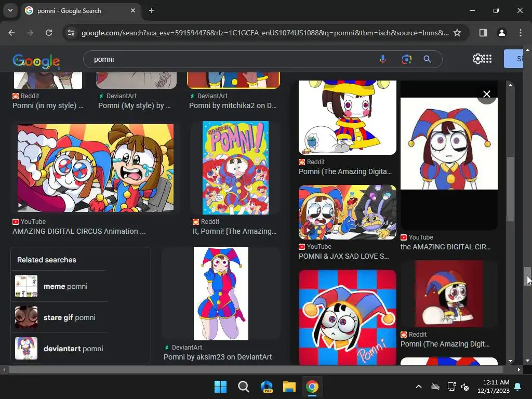This screenshot has width=532, height=399.
Task: Open Windows Start menu
Action: coord(220,387)
